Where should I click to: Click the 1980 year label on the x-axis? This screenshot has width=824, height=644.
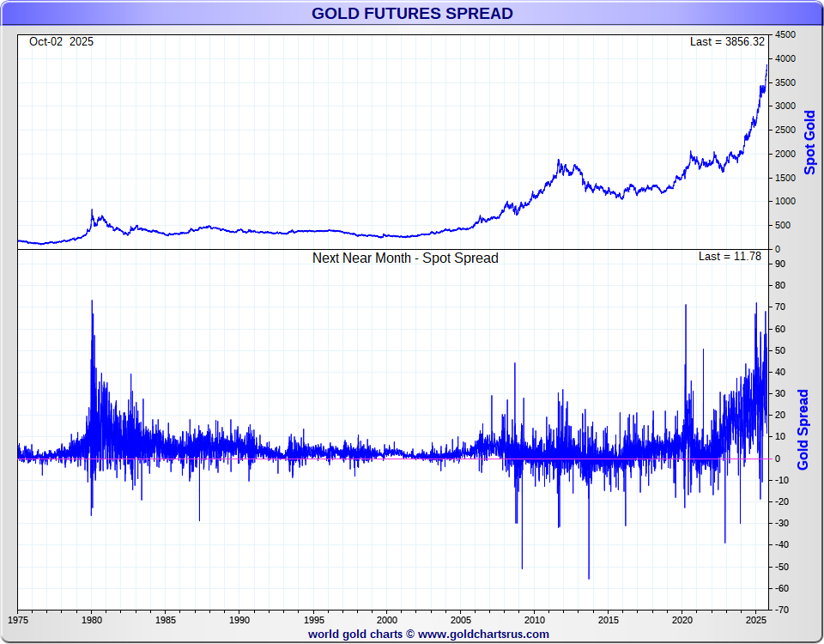pyautogui.click(x=92, y=619)
